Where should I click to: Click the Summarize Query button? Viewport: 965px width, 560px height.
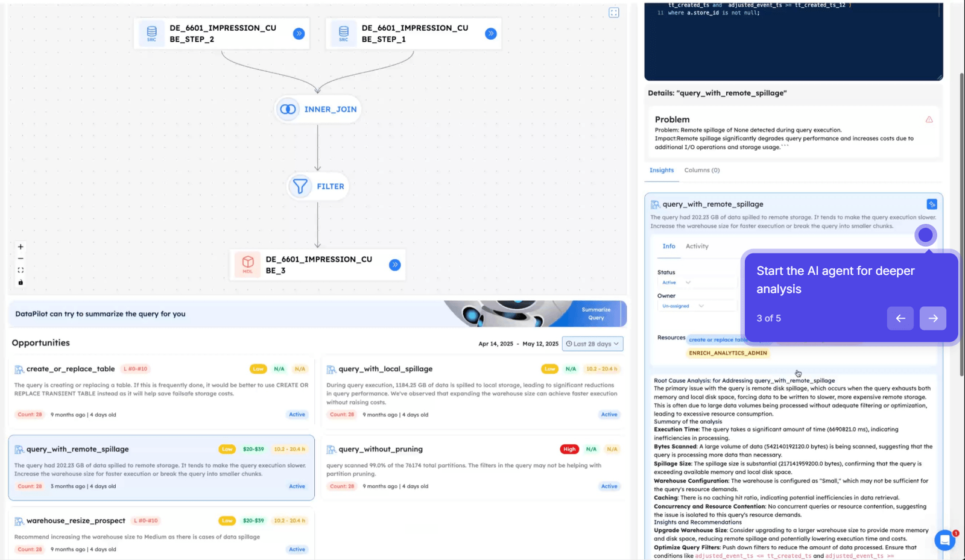(x=596, y=313)
